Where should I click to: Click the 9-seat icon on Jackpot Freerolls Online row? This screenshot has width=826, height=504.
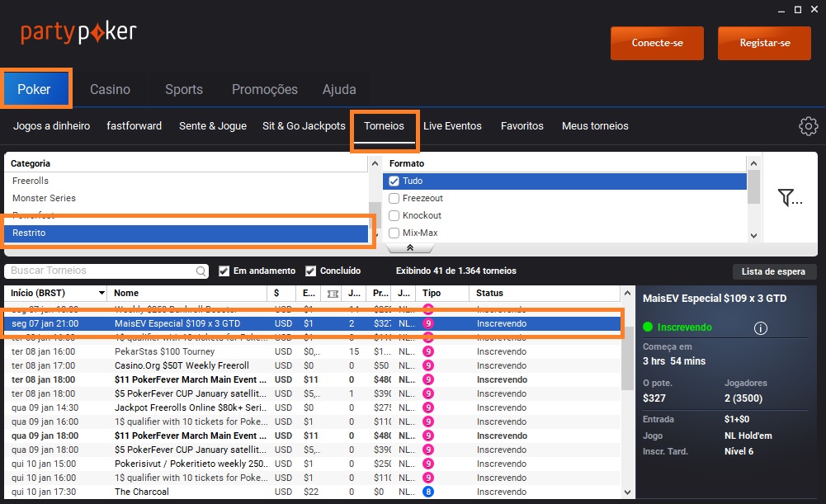click(428, 407)
